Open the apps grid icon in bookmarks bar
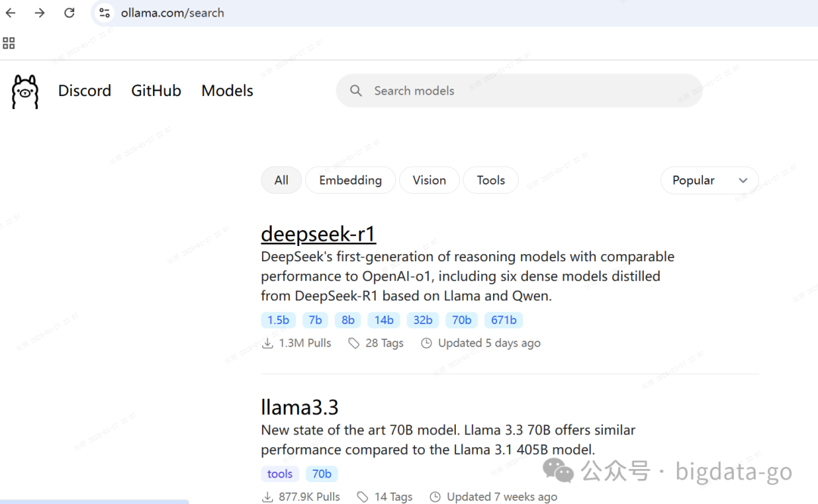This screenshot has height=504, width=818. pyautogui.click(x=9, y=42)
